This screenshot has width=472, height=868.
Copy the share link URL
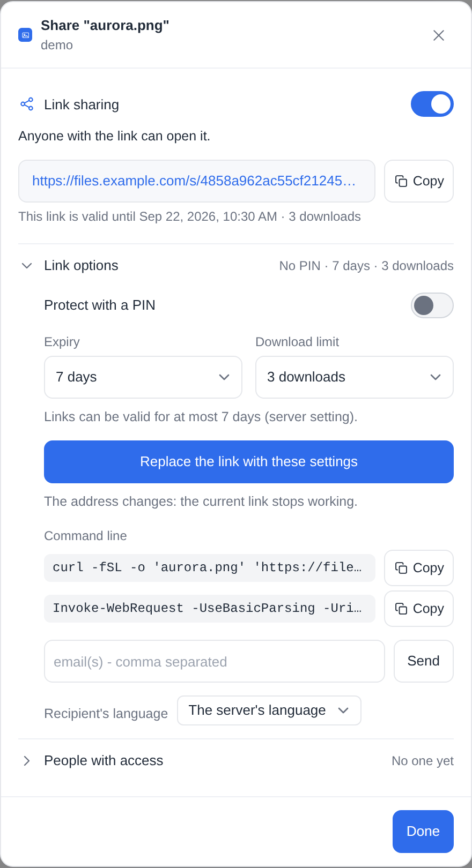click(419, 181)
